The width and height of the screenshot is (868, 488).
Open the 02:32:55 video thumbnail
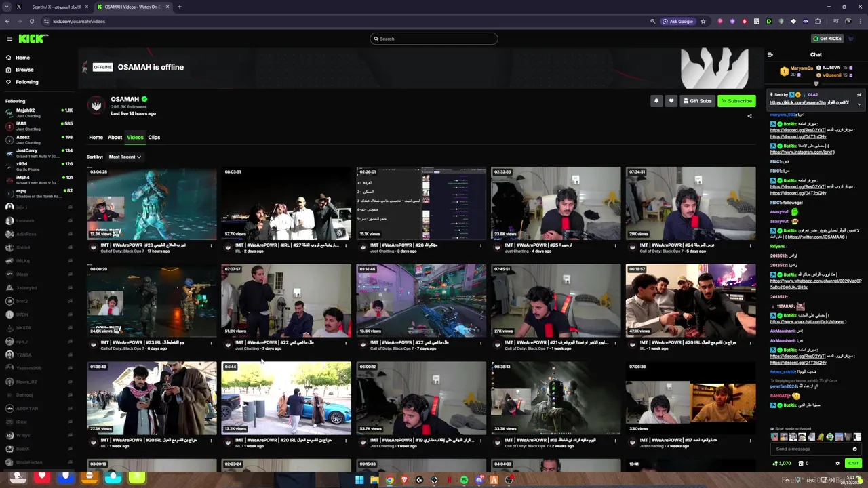555,203
